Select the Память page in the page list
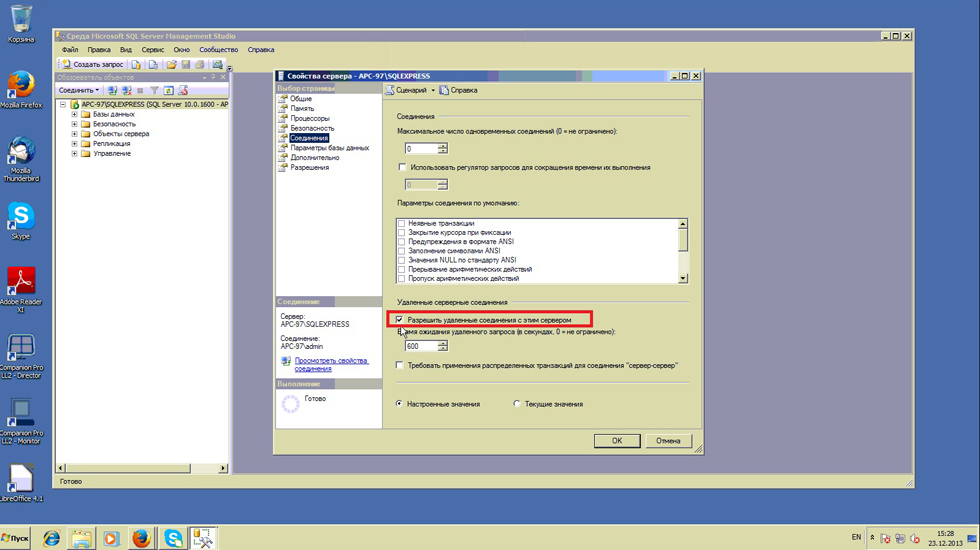 (x=302, y=109)
